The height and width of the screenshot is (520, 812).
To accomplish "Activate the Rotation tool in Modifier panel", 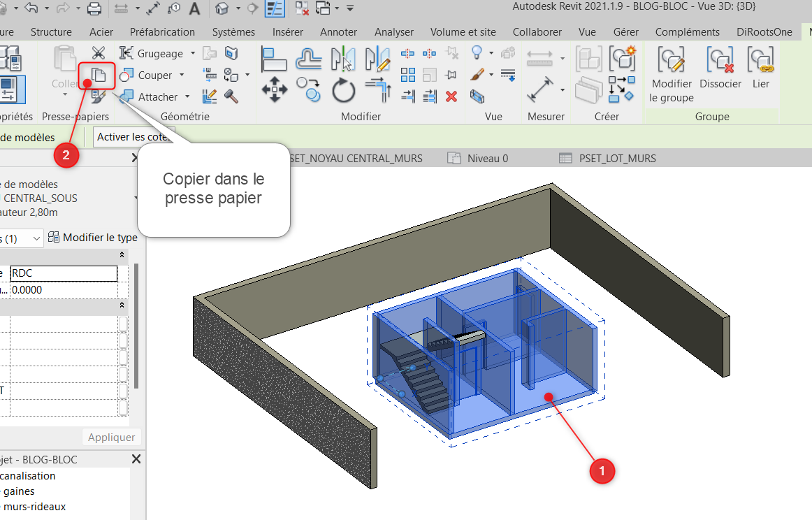I will (343, 89).
